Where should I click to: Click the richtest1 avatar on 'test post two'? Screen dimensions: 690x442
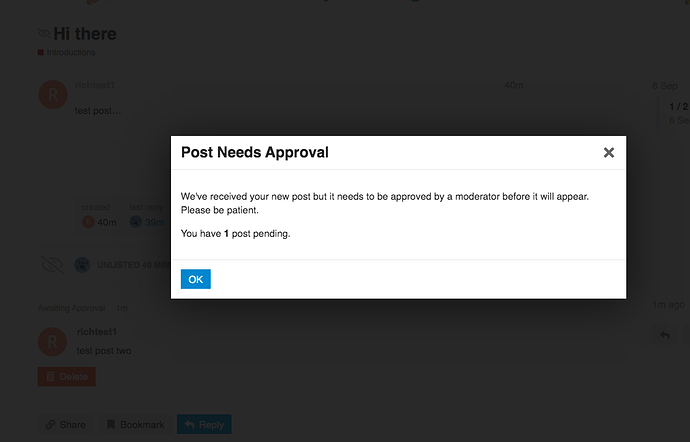[52, 342]
